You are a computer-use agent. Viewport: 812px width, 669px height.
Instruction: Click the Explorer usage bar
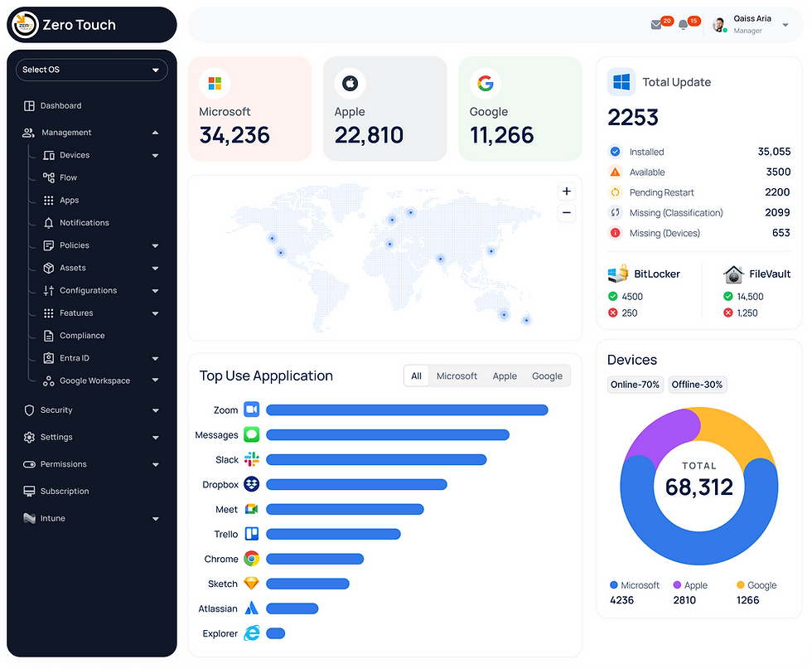coord(275,633)
